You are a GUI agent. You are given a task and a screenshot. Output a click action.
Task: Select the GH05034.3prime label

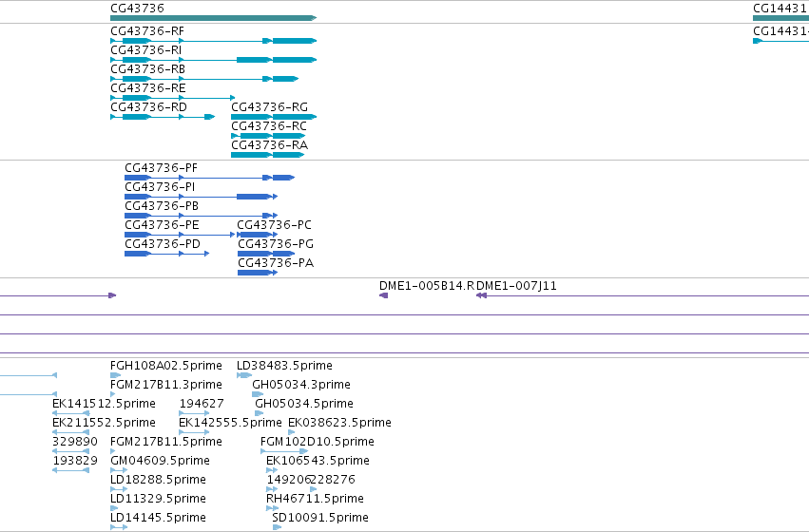tap(301, 386)
